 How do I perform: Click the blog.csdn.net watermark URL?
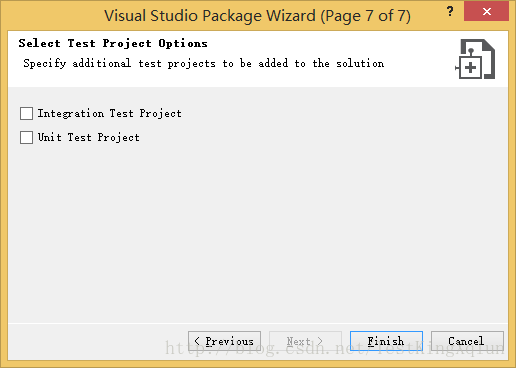point(335,348)
